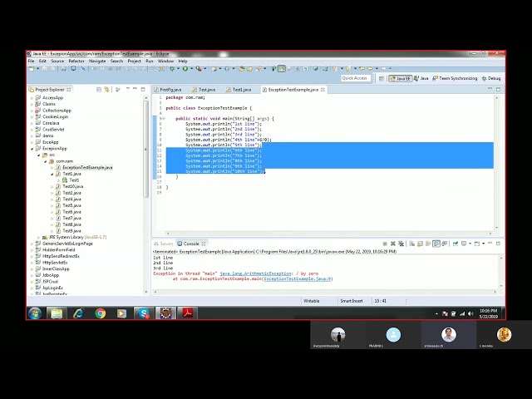This screenshot has width=532, height=399.
Task: Open Skype from the taskbar
Action: coord(144,313)
